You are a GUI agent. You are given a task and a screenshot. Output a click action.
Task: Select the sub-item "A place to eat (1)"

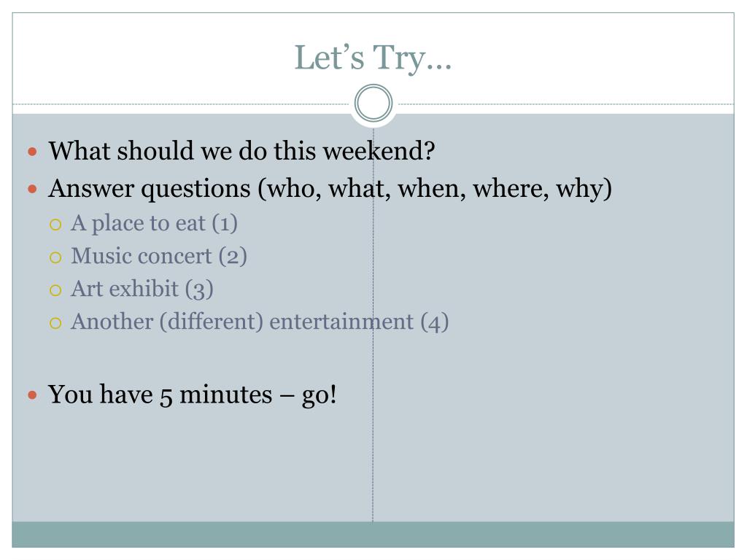[x=155, y=223]
